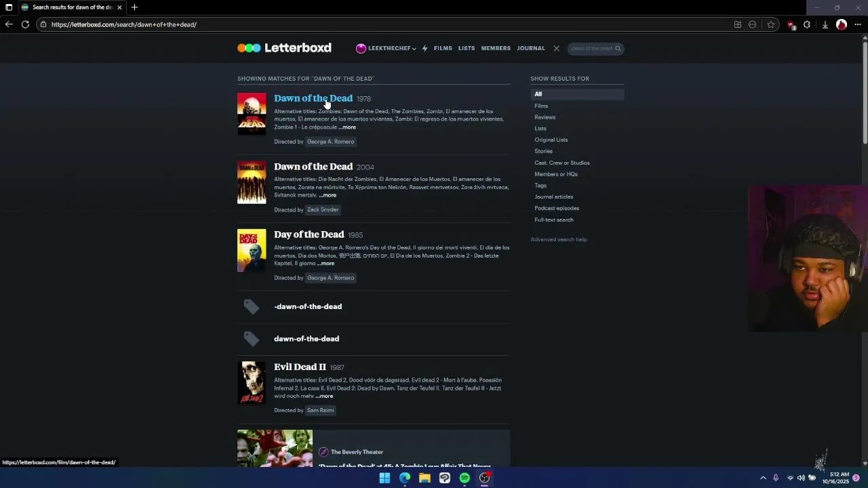Reload the page with the refresh button
Screen dimensions: 868x488
pyautogui.click(x=25, y=24)
